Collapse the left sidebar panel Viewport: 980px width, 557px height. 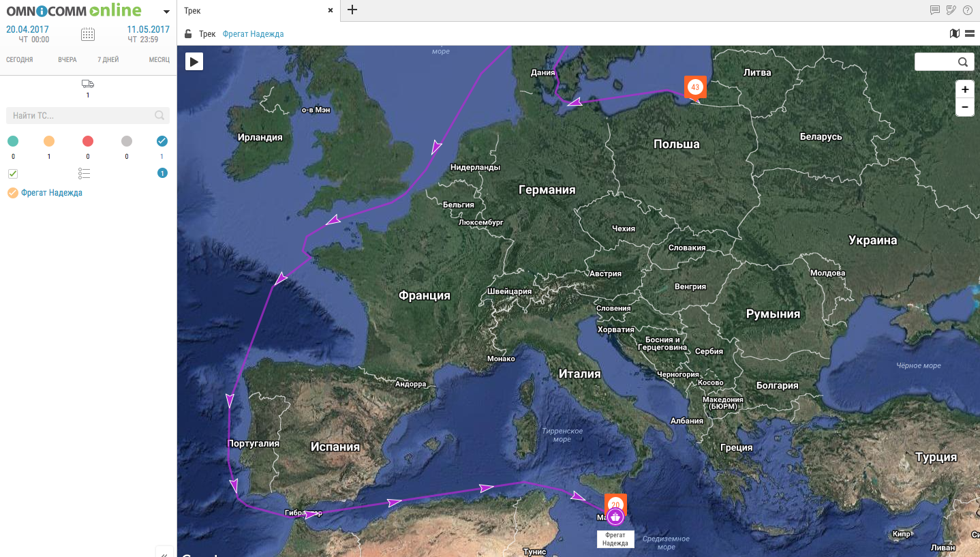[x=164, y=554]
